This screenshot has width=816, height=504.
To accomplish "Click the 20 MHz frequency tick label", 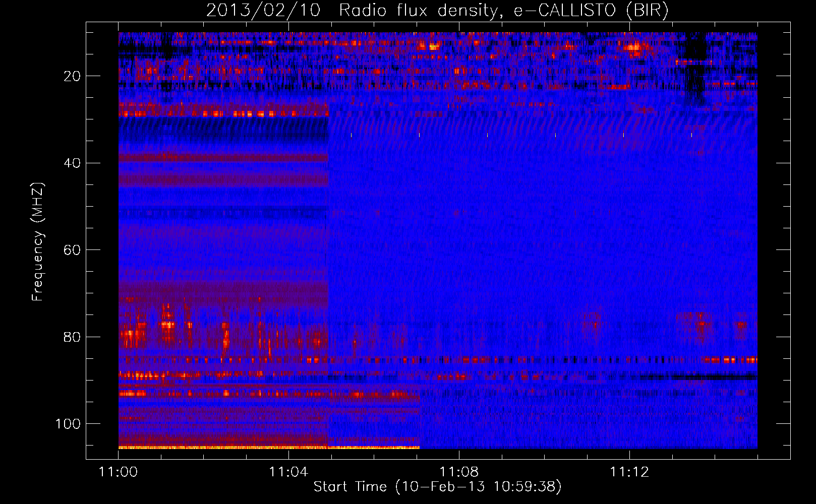I will [72, 76].
